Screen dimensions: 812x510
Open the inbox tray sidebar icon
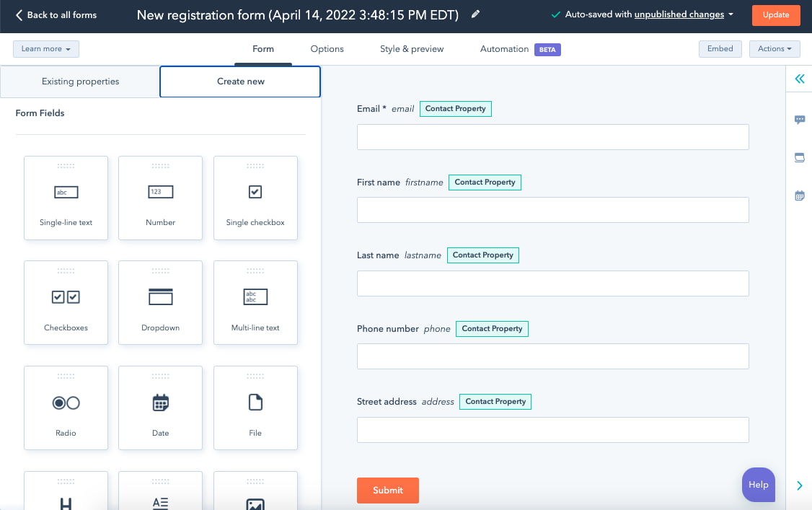tap(800, 157)
